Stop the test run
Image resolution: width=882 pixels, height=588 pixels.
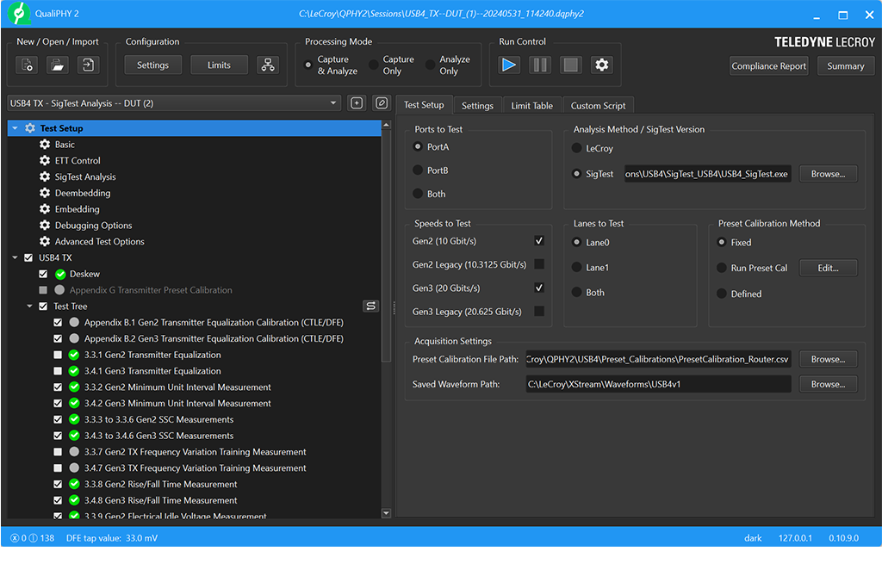[569, 65]
